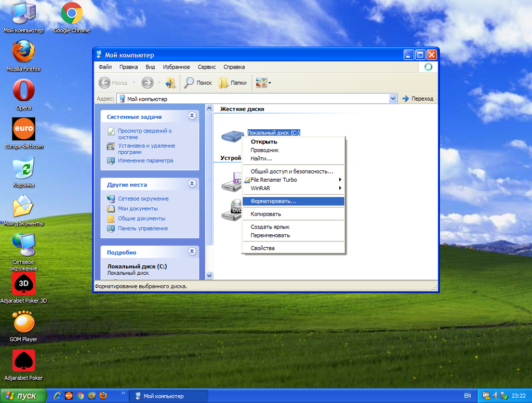This screenshot has width=532, height=403.
Task: Open the Правка menu
Action: coord(129,67)
